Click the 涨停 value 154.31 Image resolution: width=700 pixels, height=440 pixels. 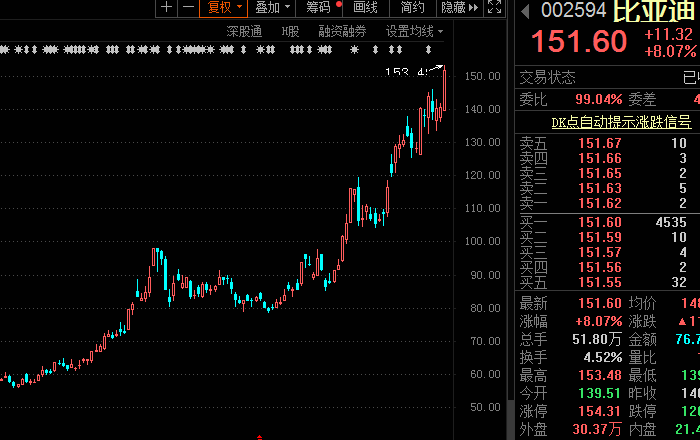coord(600,411)
